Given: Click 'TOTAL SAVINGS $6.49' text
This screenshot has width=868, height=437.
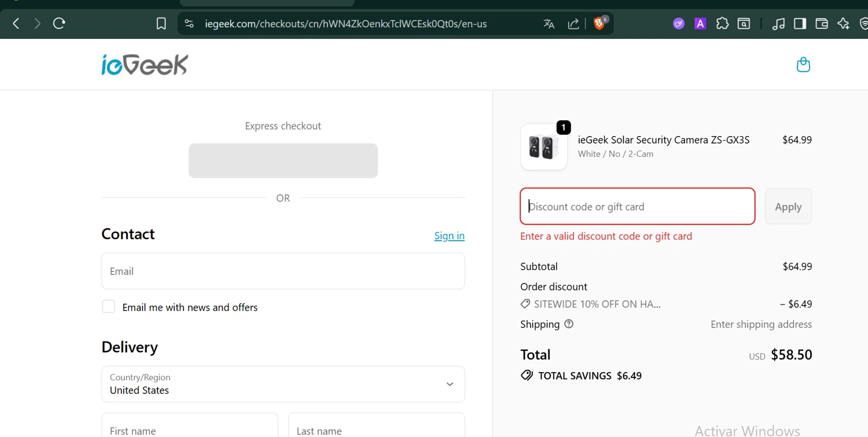Looking at the screenshot, I should tap(590, 376).
